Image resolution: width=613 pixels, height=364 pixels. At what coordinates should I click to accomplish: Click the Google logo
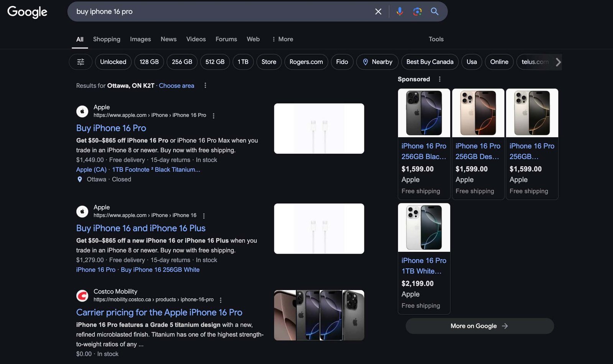click(x=27, y=12)
